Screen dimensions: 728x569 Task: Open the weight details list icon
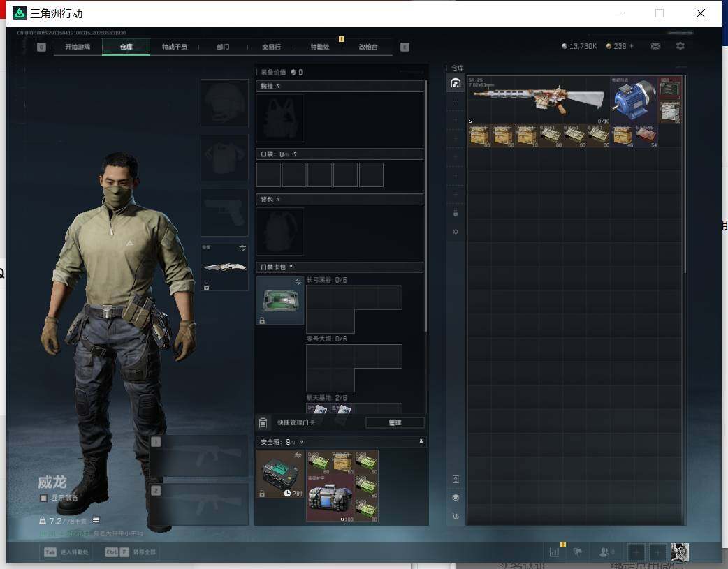(96, 520)
